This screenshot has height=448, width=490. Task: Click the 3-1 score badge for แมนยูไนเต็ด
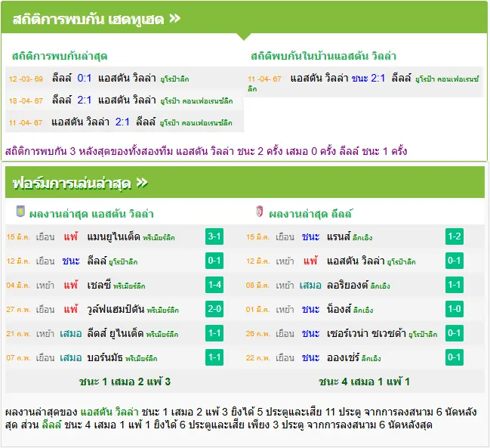point(214,236)
